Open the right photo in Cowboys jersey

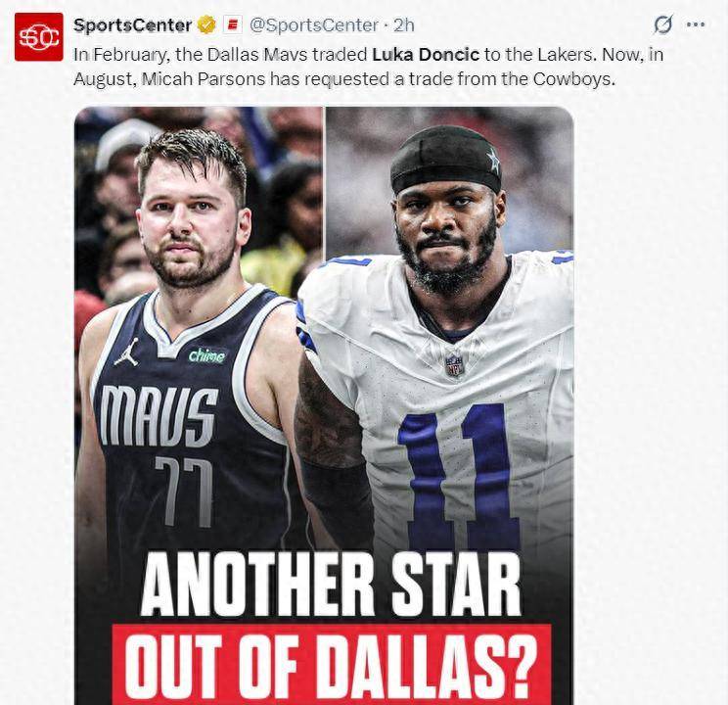click(x=449, y=404)
